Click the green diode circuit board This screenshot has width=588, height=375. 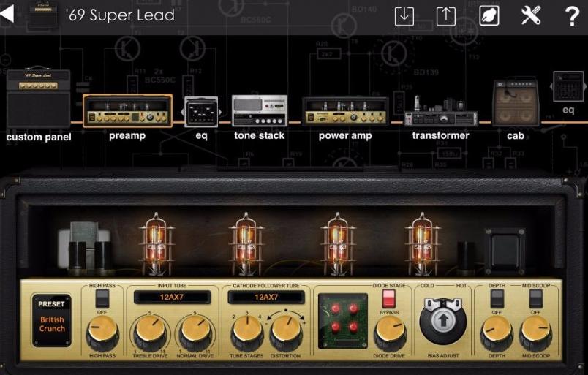pyautogui.click(x=343, y=321)
